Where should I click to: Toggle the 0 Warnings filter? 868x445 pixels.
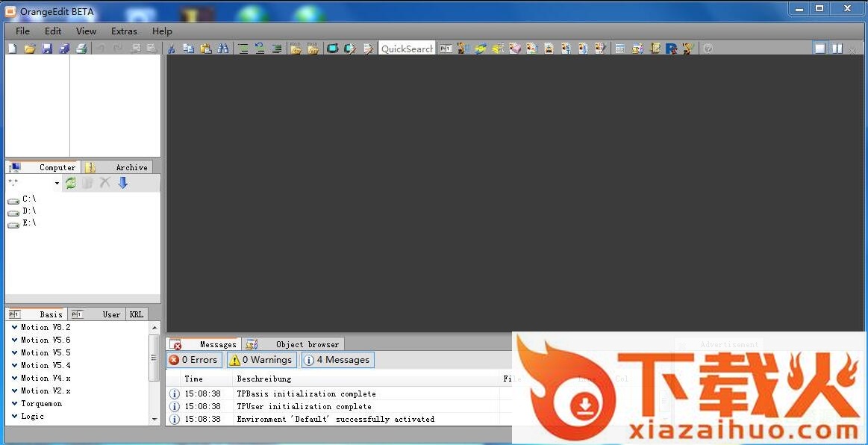click(262, 360)
